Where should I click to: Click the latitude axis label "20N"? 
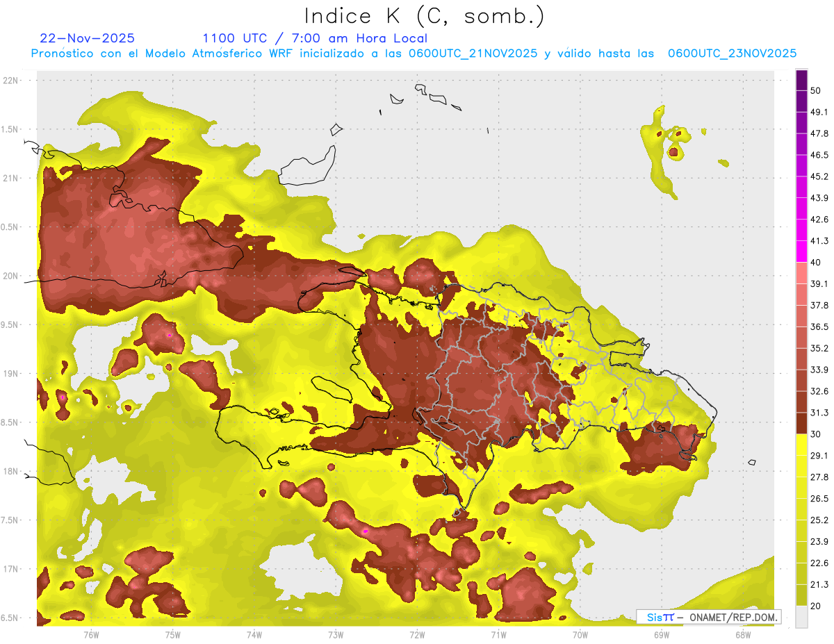coord(11,276)
